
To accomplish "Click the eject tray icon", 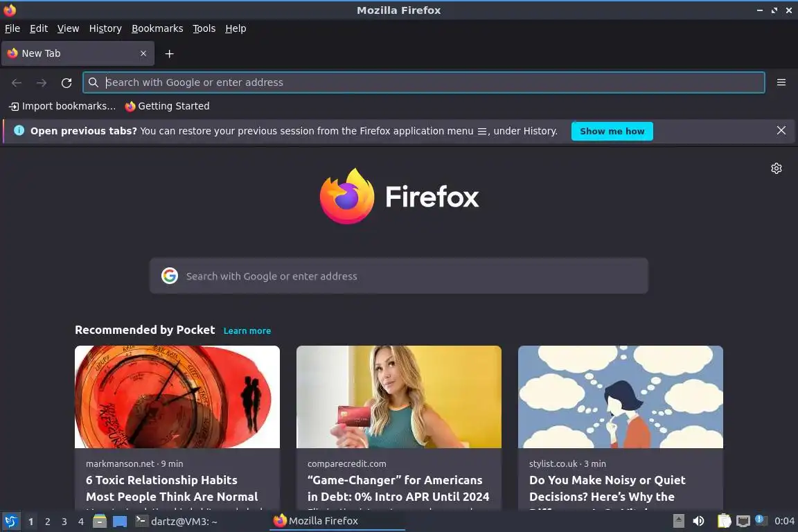I will point(678,521).
